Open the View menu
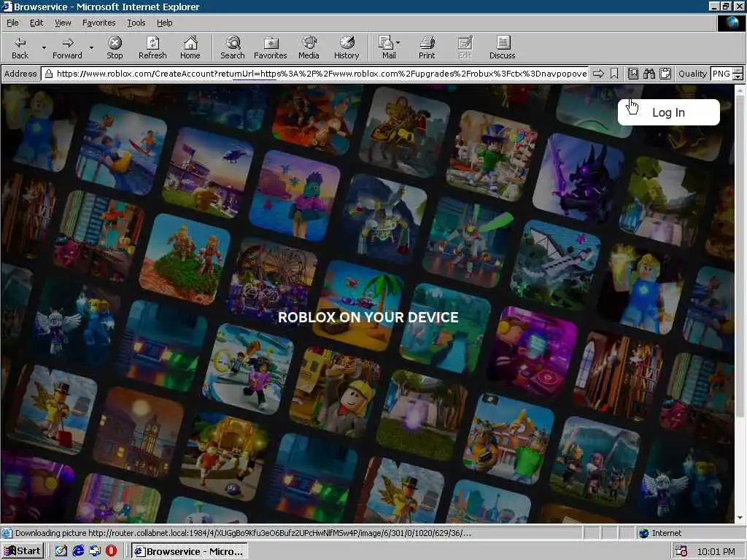 pyautogui.click(x=63, y=23)
